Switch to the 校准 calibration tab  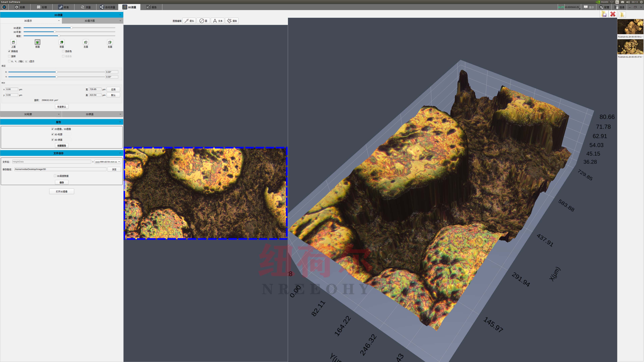tap(64, 7)
